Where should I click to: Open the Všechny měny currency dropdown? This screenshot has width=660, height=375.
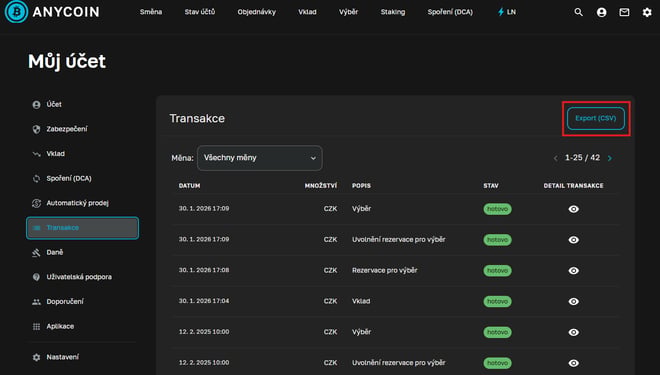(x=260, y=158)
